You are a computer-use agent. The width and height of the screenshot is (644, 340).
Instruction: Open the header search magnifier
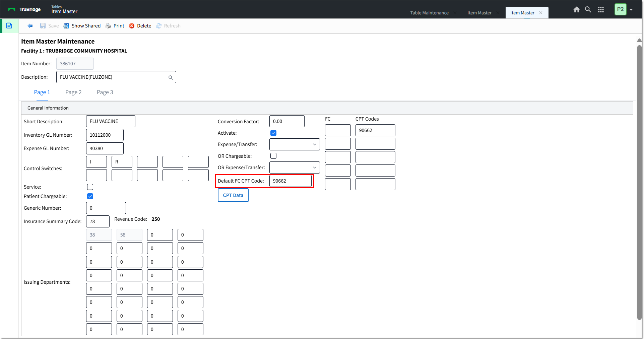(588, 9)
